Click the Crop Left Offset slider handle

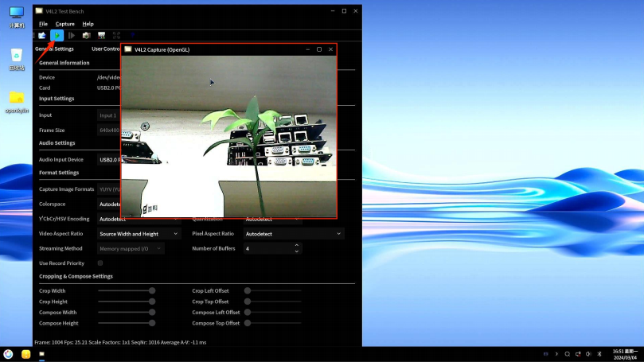coord(248,290)
